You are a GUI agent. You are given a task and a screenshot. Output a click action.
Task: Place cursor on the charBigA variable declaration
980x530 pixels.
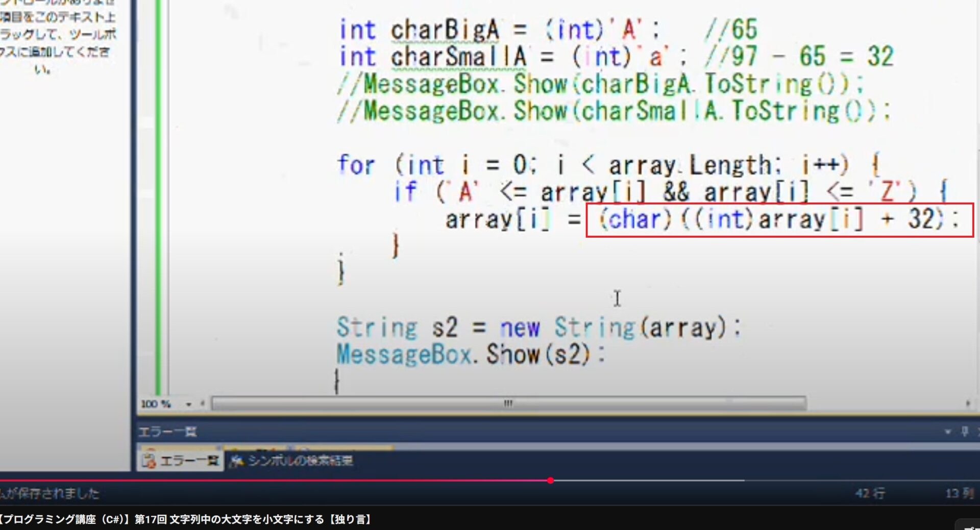click(x=444, y=30)
